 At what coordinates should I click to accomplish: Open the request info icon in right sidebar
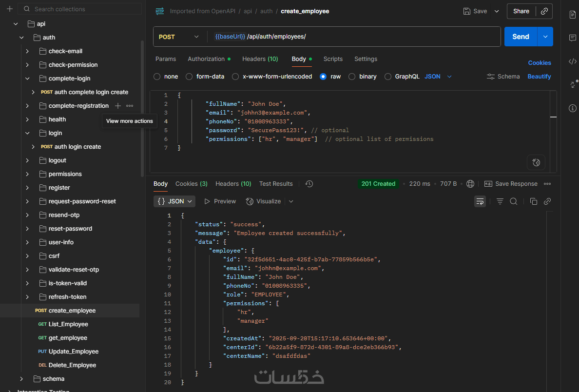tap(573, 108)
